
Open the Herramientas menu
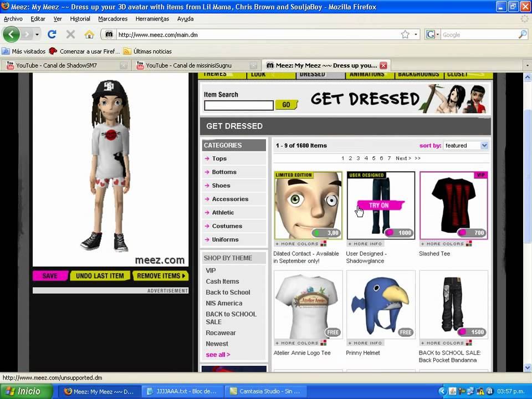(152, 19)
